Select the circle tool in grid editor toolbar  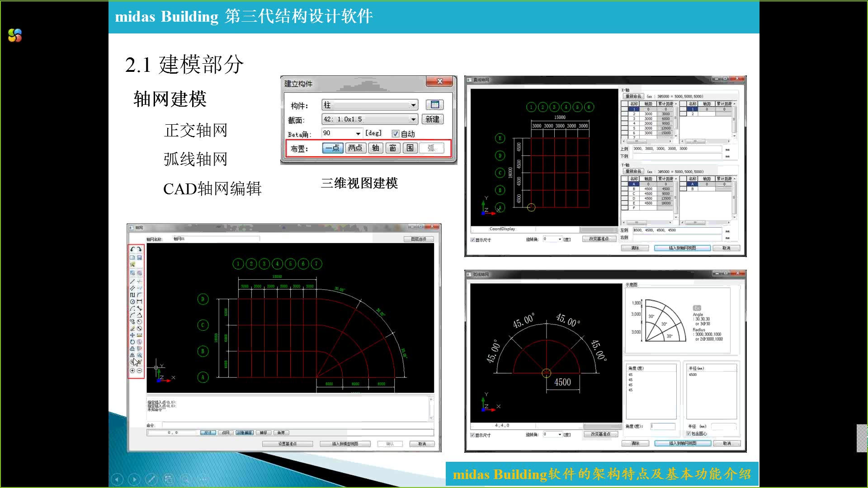132,301
